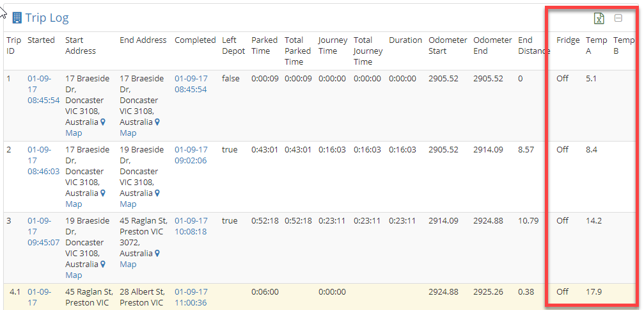Open map pin for trip 2 end address
The image size is (644, 310).
click(157, 193)
